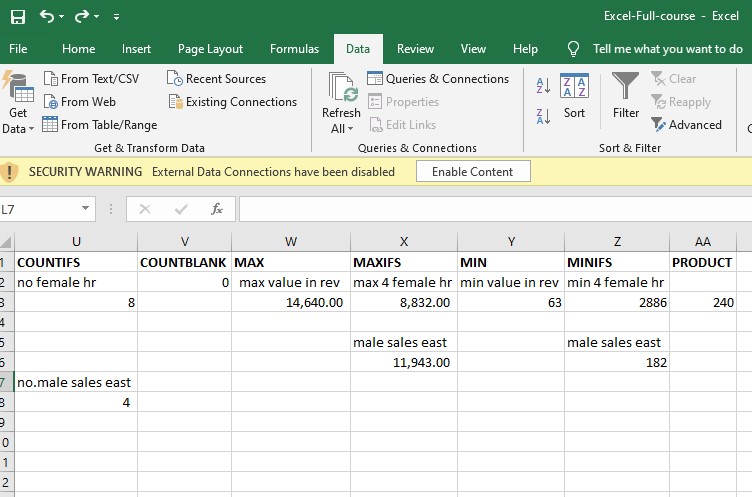Viewport: 752px width, 497px height.
Task: Click the Refresh All icon
Action: [342, 87]
